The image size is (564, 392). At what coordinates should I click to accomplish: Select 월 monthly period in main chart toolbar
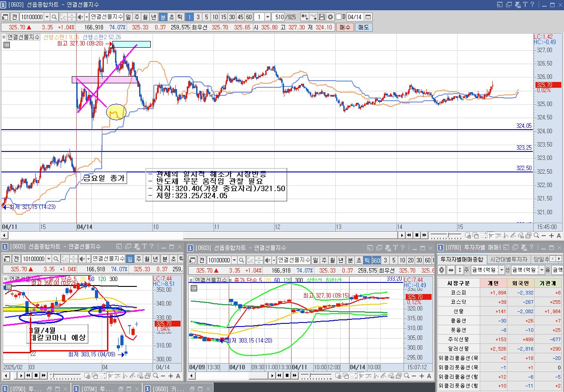click(145, 17)
